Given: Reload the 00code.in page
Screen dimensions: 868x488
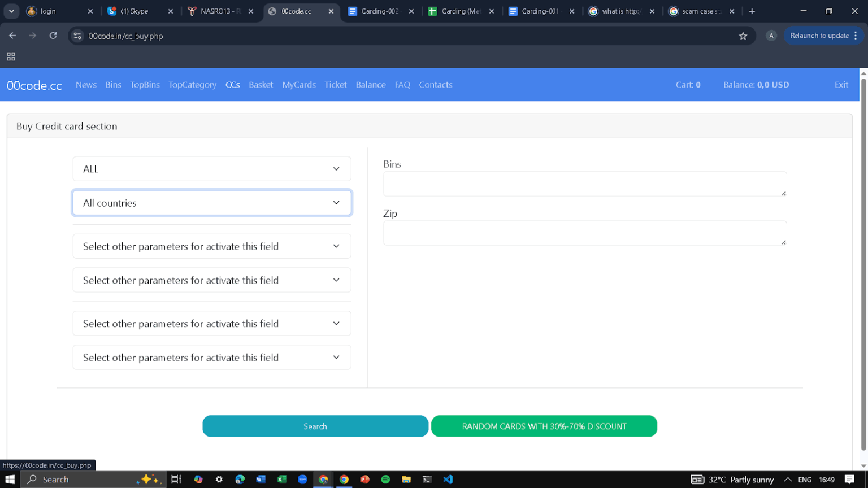Looking at the screenshot, I should pos(53,35).
